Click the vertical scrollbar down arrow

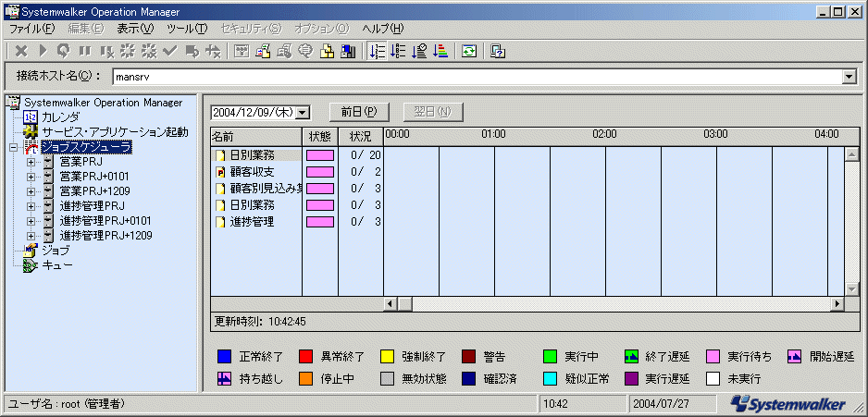point(851,289)
